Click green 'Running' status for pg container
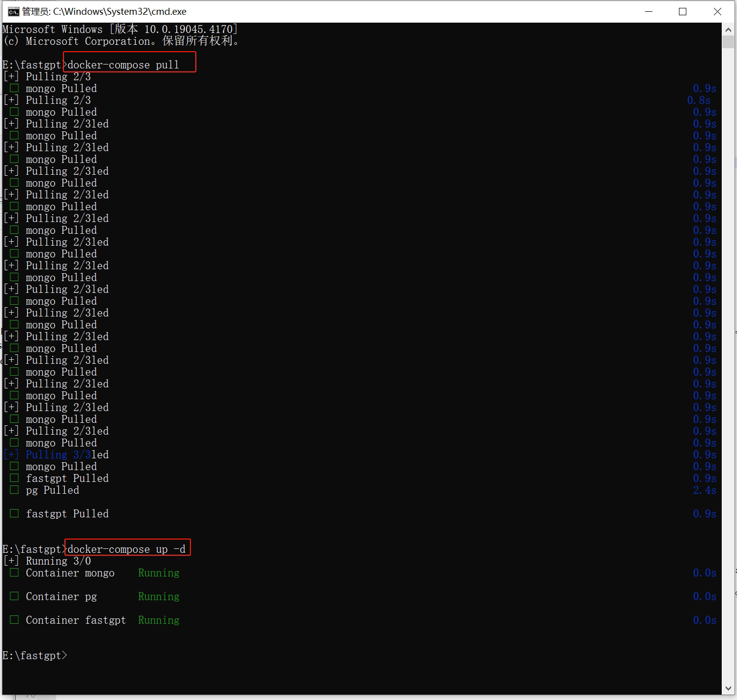737x700 pixels. pos(158,597)
